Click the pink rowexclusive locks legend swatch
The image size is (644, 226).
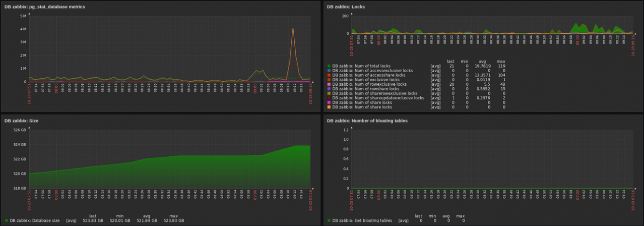(x=329, y=84)
